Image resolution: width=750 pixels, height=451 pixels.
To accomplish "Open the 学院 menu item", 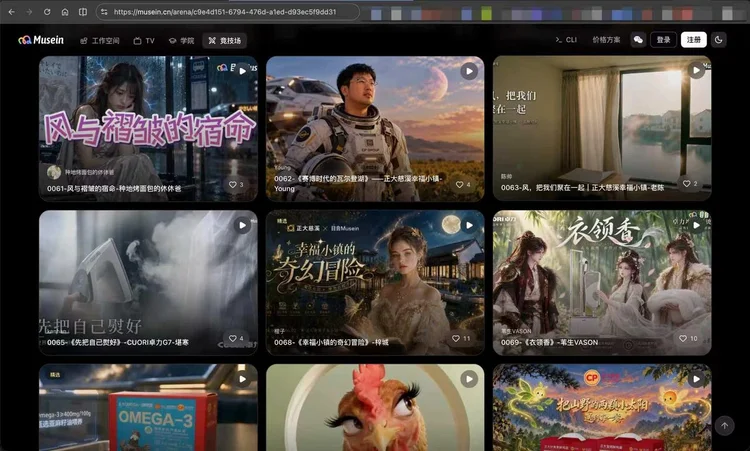I will 182,41.
